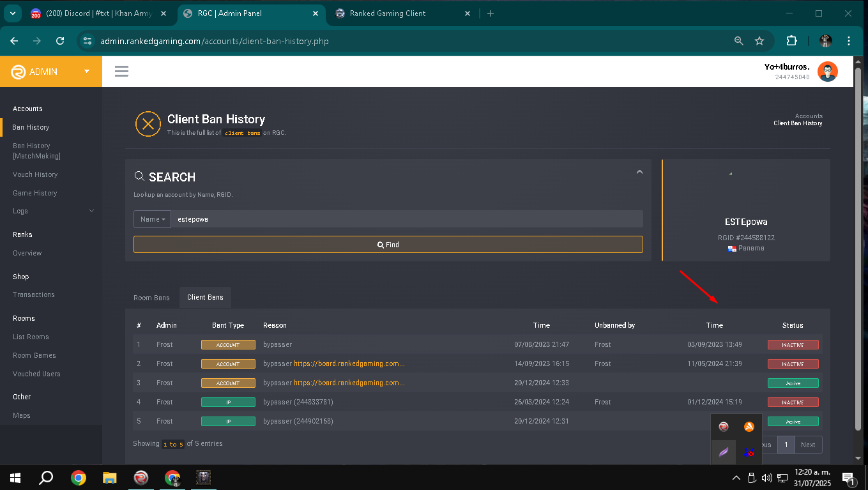Click the purple feather tray icon
Image resolution: width=868 pixels, height=490 pixels.
724,452
